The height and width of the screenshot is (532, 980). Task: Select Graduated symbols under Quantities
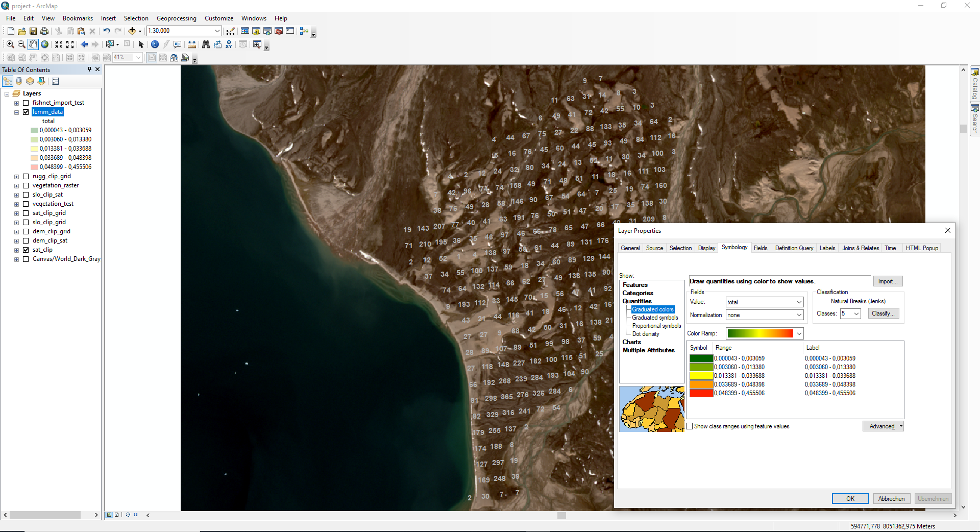pyautogui.click(x=655, y=318)
